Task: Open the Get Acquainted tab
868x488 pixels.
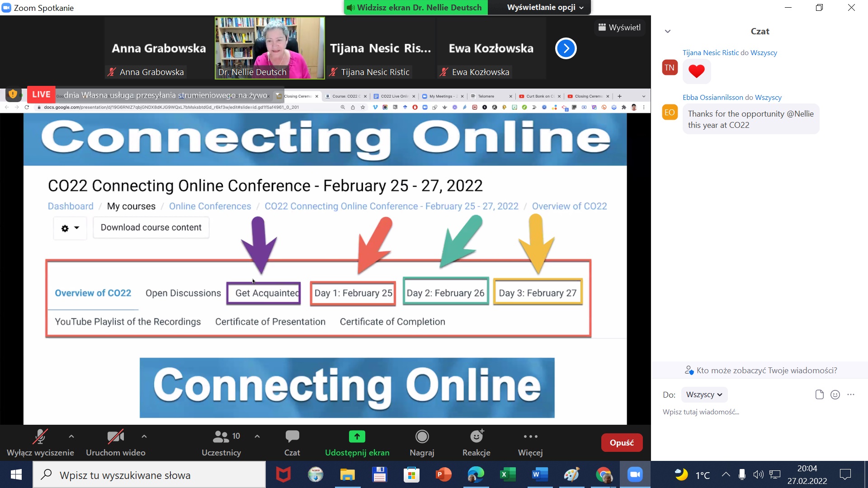Action: pyautogui.click(x=264, y=293)
